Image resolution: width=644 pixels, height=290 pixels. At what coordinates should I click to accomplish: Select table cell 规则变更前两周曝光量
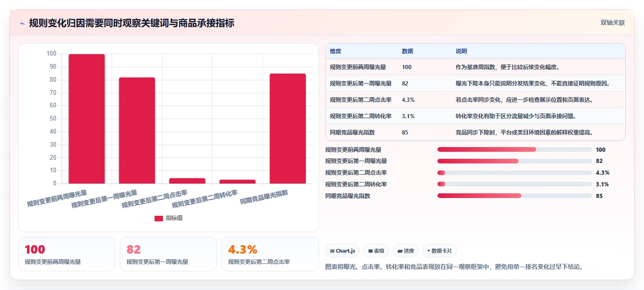(x=358, y=67)
